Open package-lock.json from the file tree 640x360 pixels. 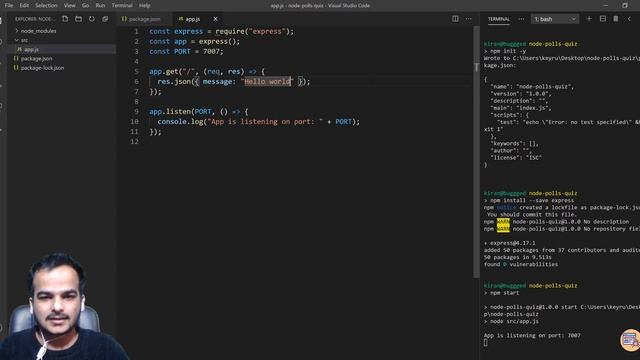[x=42, y=68]
